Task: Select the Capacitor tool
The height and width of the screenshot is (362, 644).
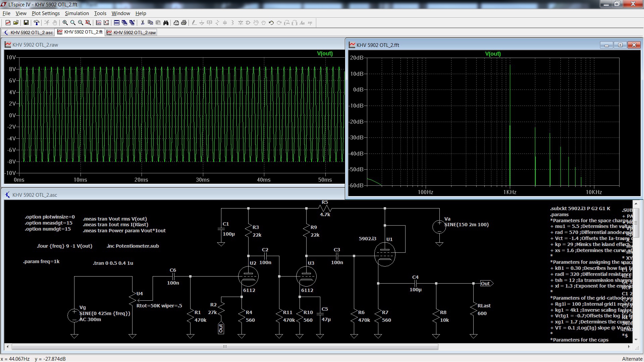Action: click(225, 23)
